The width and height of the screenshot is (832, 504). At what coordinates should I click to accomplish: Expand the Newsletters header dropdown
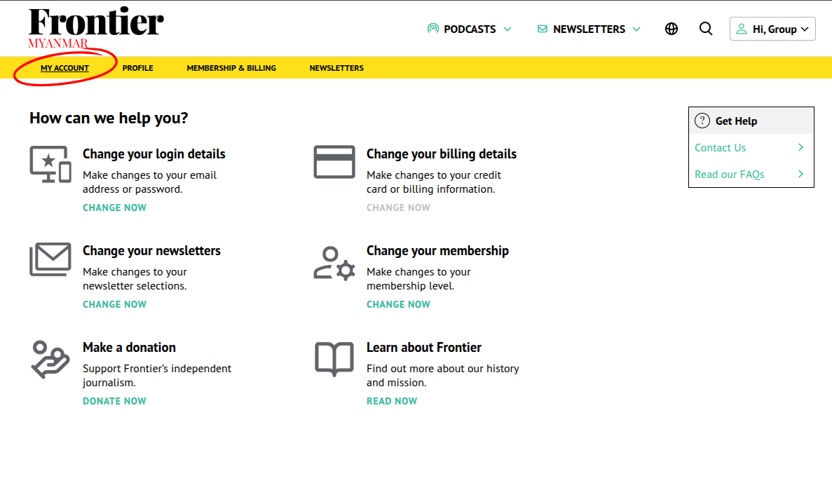point(589,29)
